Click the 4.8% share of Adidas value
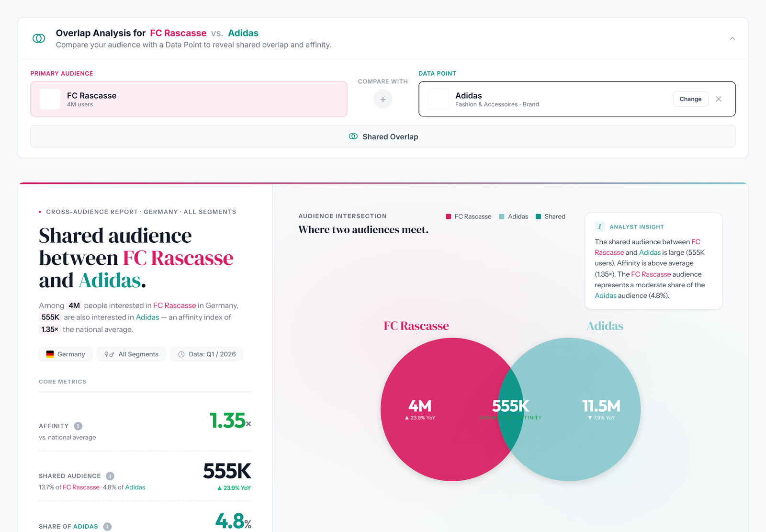Image resolution: width=766 pixels, height=532 pixels. tap(233, 521)
